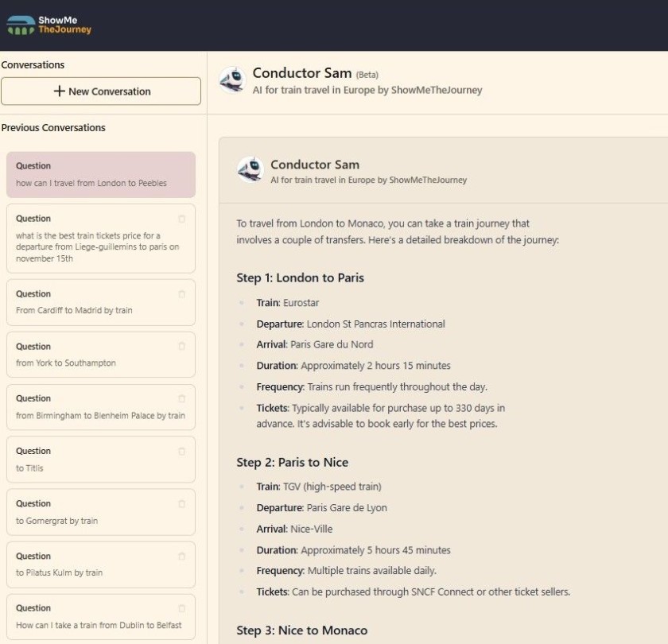Click the Conductor Sam header avatar
Image resolution: width=668 pixels, height=644 pixels.
(232, 80)
